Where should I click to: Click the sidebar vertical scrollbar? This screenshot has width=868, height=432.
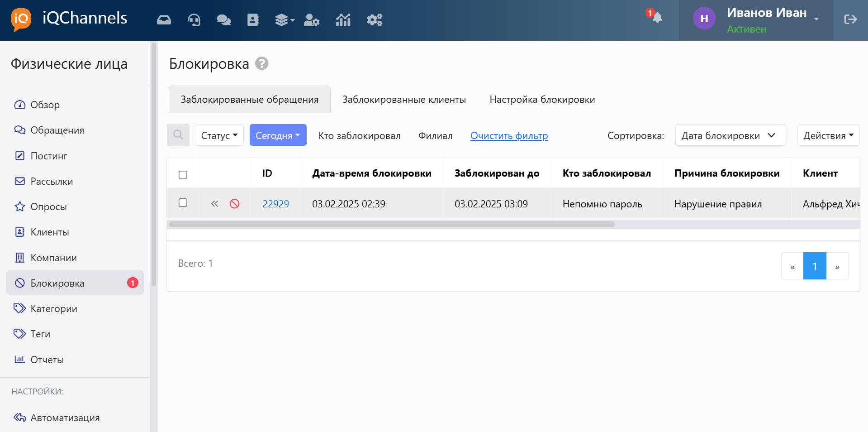pyautogui.click(x=154, y=164)
